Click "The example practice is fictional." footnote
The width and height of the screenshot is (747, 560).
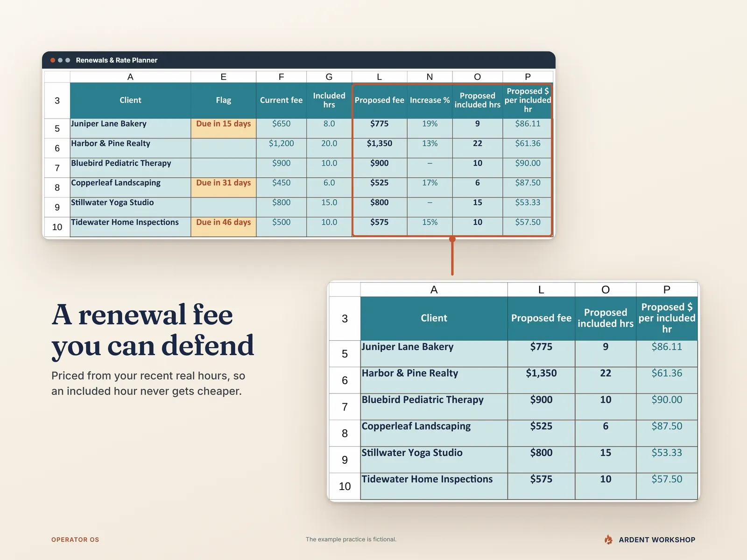point(351,539)
